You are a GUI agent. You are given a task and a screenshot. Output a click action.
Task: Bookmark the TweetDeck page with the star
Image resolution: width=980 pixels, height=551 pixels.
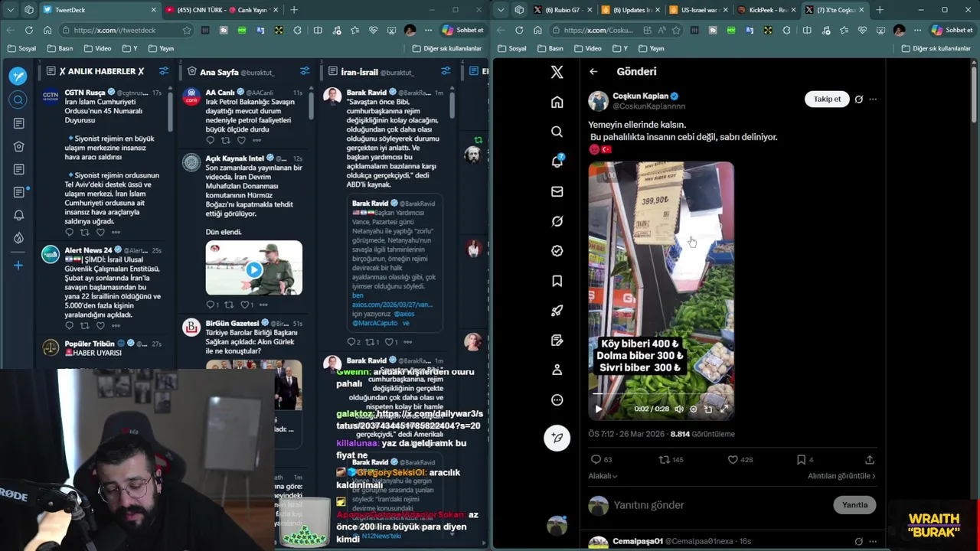tap(186, 30)
